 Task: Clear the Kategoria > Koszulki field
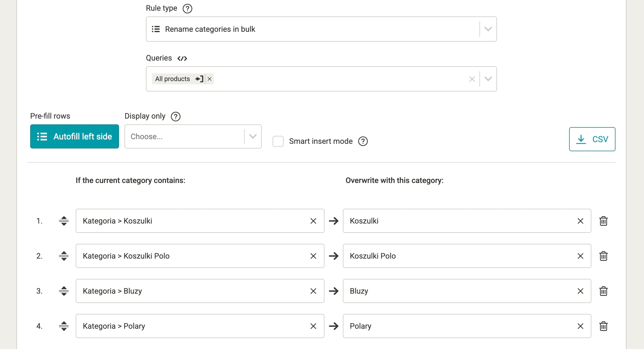[x=313, y=221]
